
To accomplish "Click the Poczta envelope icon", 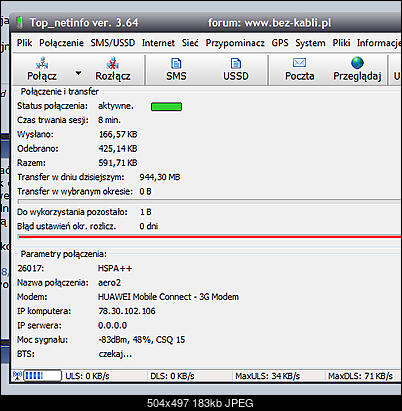I will (x=299, y=63).
